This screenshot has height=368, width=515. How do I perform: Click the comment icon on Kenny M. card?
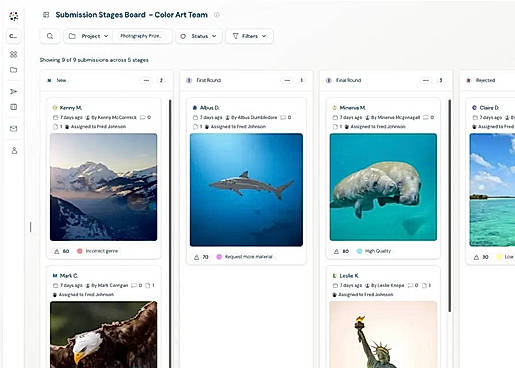(143, 117)
